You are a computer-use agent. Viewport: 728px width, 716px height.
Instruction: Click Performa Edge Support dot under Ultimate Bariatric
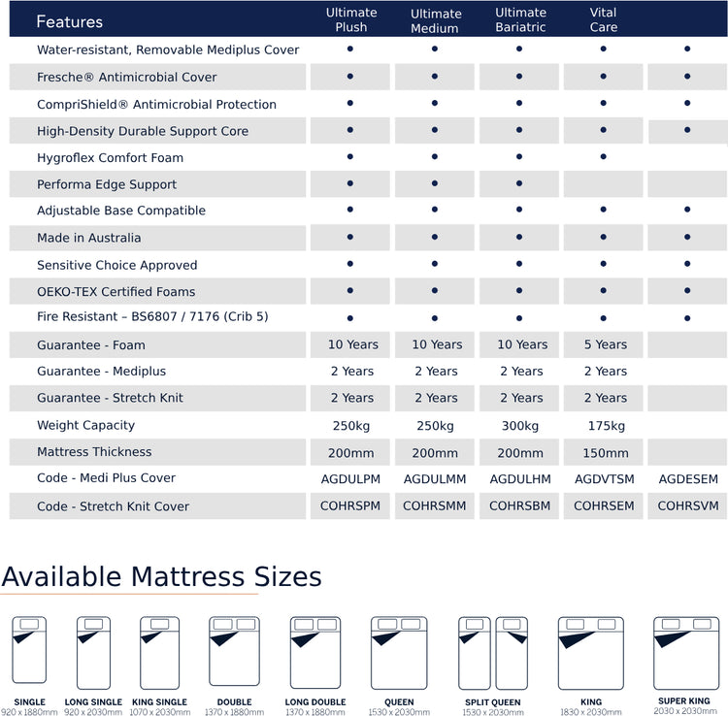[x=519, y=183]
